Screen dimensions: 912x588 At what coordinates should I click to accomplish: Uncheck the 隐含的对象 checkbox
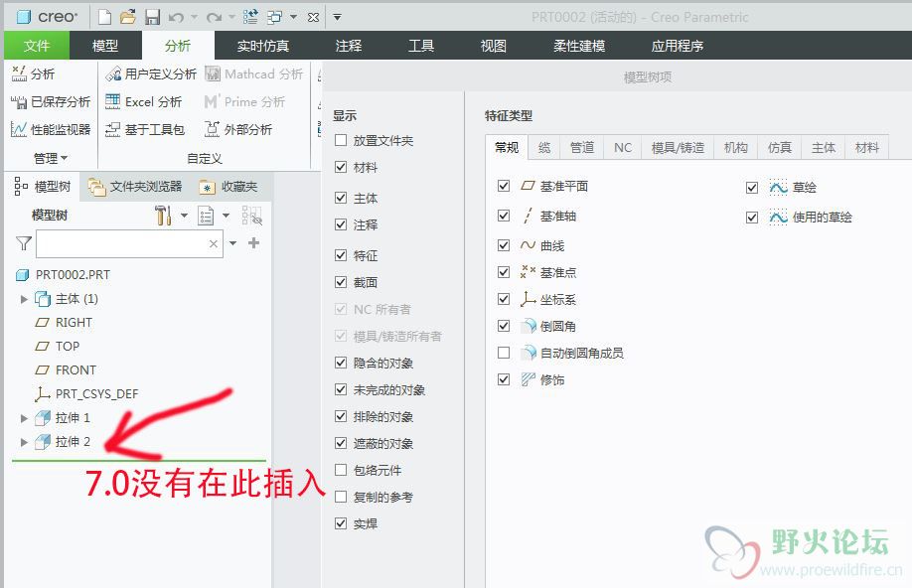click(341, 363)
